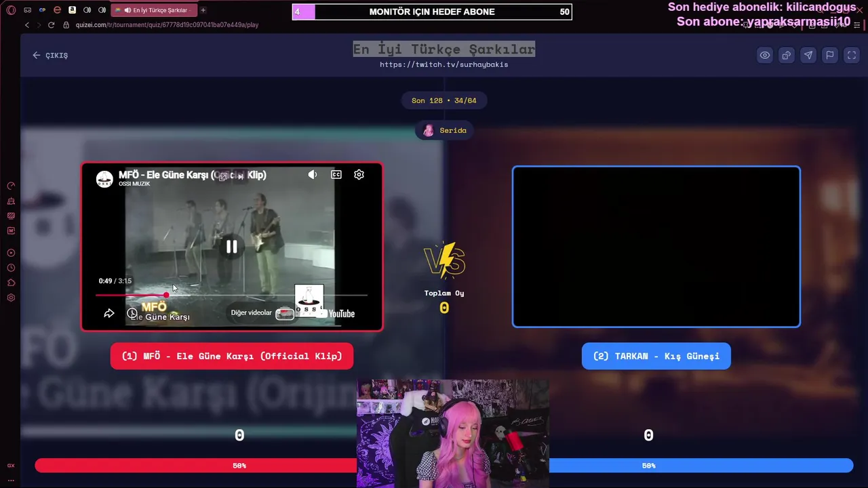Reload the quizei page
Image resolution: width=868 pixels, height=488 pixels.
click(51, 25)
